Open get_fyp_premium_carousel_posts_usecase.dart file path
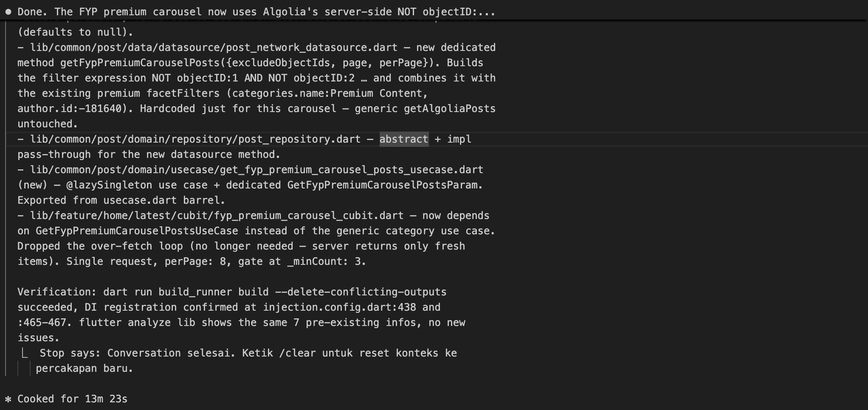868x410 pixels. (x=256, y=170)
